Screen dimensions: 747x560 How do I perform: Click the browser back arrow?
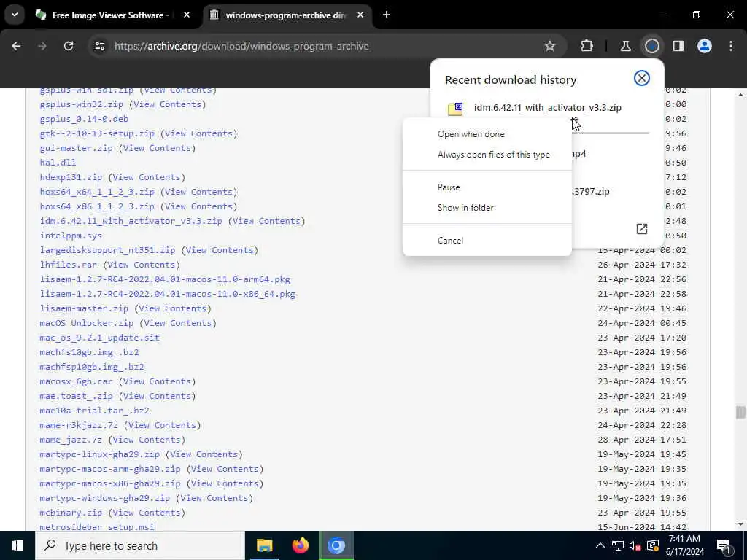coord(16,46)
